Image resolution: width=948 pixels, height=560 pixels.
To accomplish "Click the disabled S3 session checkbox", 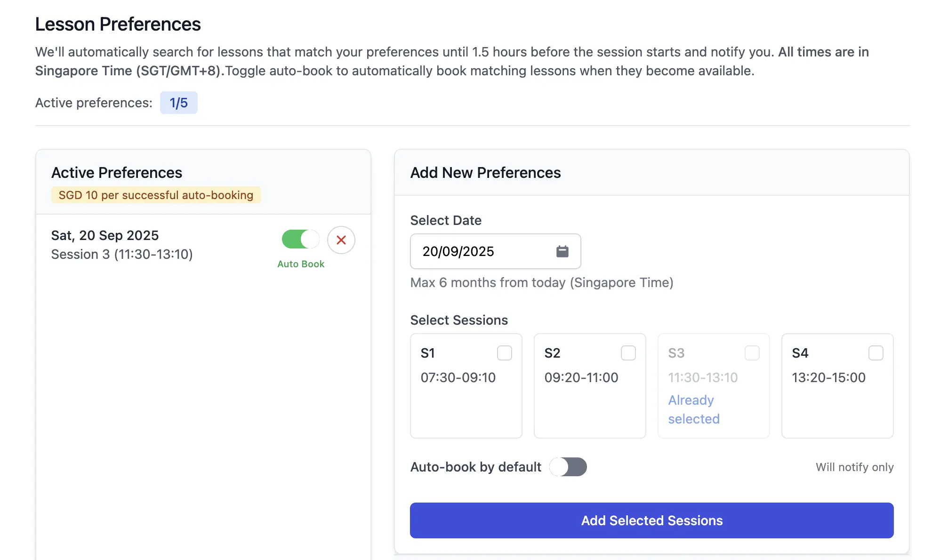I will coord(752,353).
